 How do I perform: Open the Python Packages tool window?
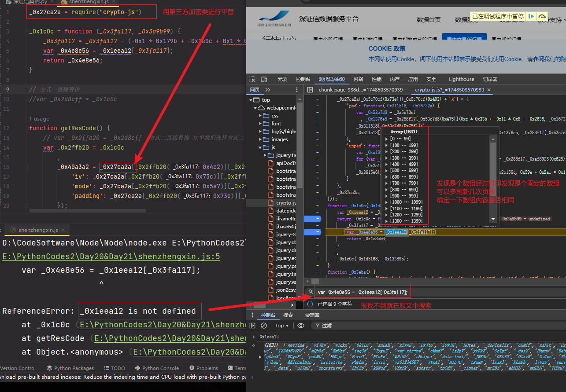(x=70, y=368)
